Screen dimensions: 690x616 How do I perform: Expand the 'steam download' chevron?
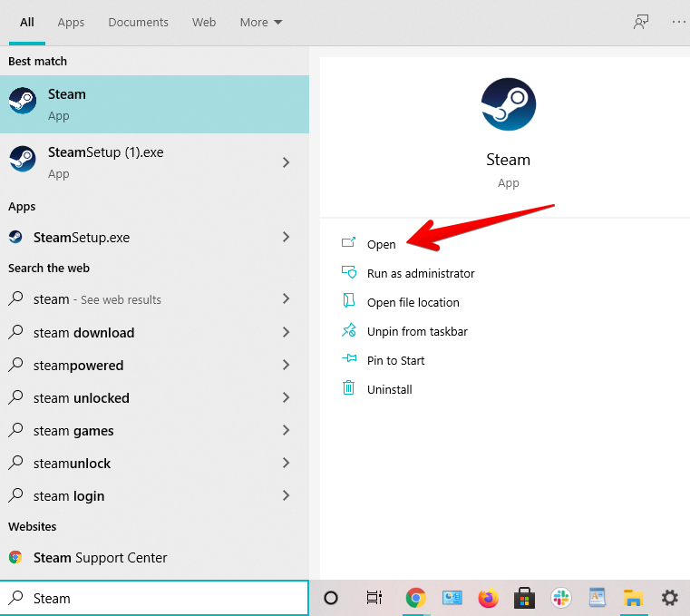pos(286,332)
